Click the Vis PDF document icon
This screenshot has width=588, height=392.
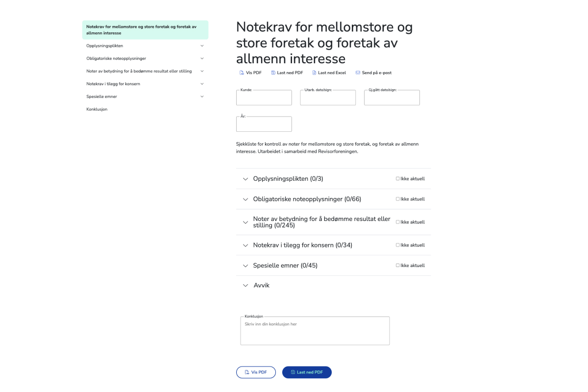pos(242,72)
